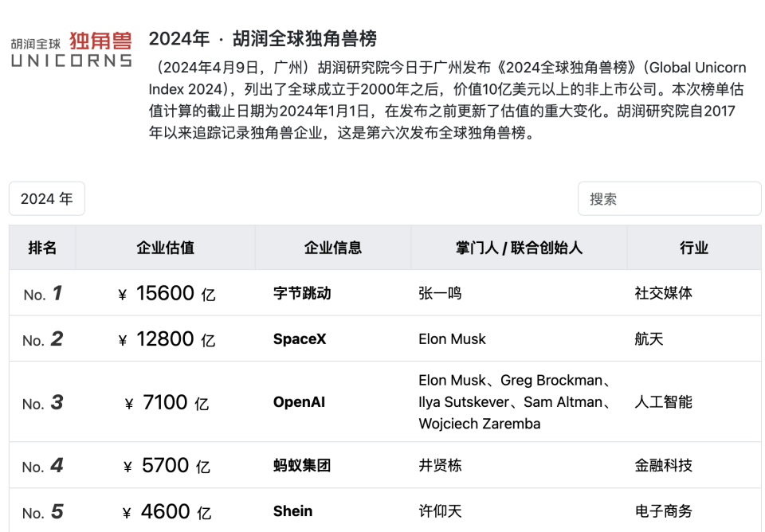Image resolution: width=765 pixels, height=532 pixels.
Task: Select the No. 1 ranking row
Action: click(42, 294)
